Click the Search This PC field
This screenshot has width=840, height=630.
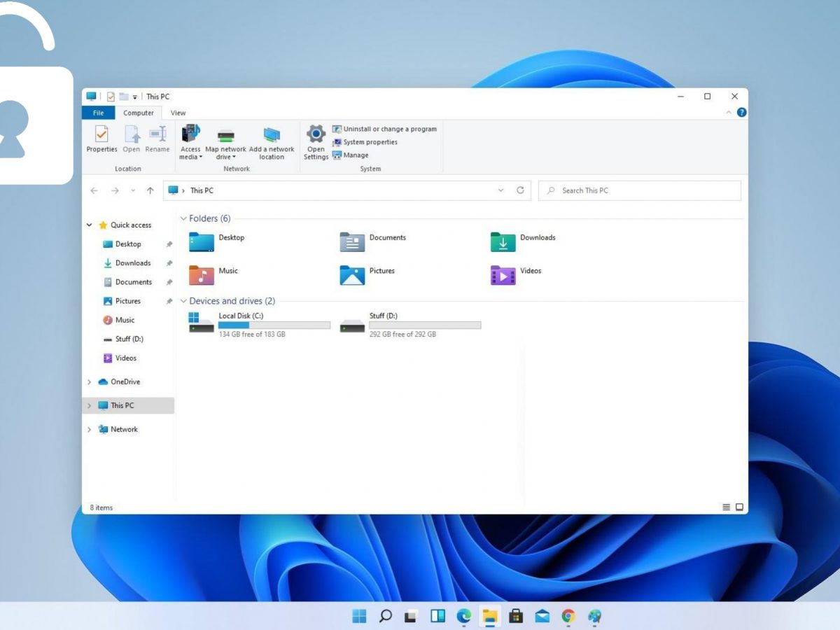tap(639, 190)
